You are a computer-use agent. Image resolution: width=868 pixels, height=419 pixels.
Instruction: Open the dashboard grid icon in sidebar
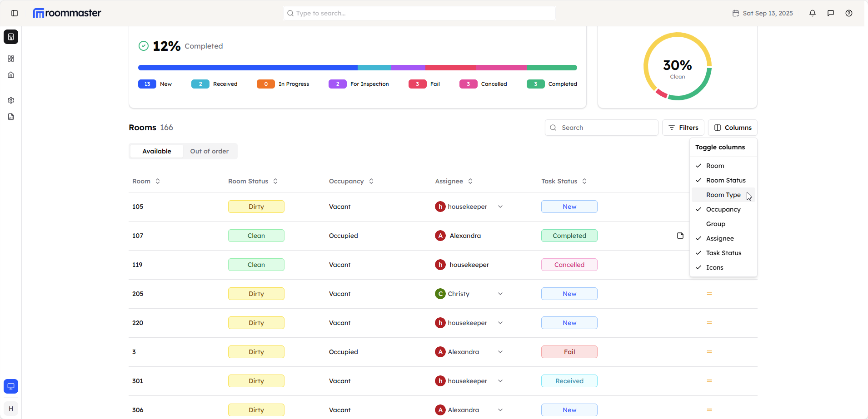[x=11, y=59]
